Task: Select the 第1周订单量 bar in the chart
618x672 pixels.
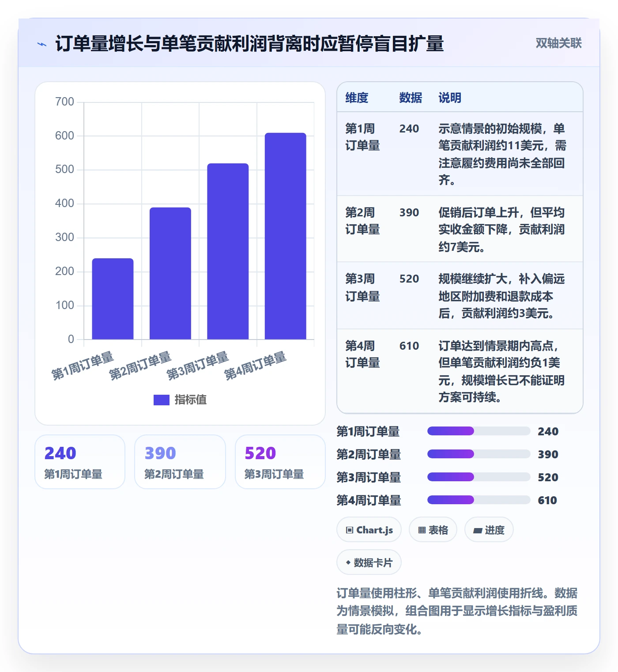Action: click(x=113, y=299)
